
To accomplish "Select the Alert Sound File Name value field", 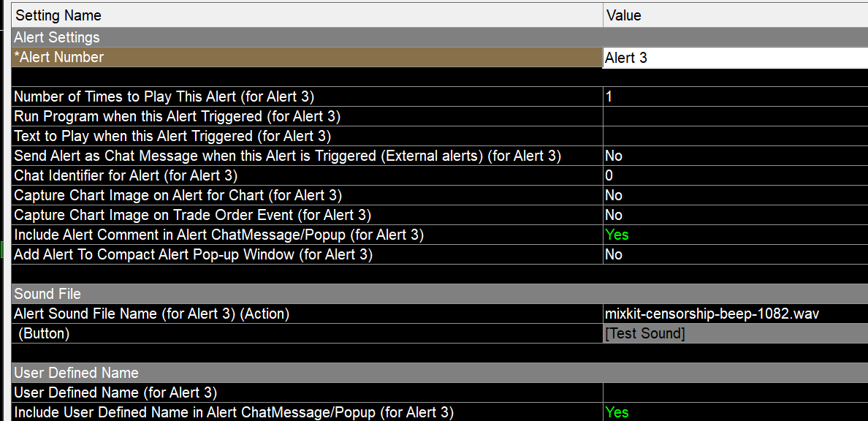I will point(735,314).
